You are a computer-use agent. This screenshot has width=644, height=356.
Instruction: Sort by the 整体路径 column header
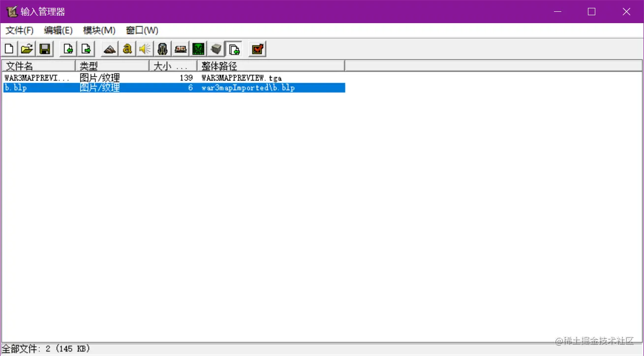(x=271, y=66)
